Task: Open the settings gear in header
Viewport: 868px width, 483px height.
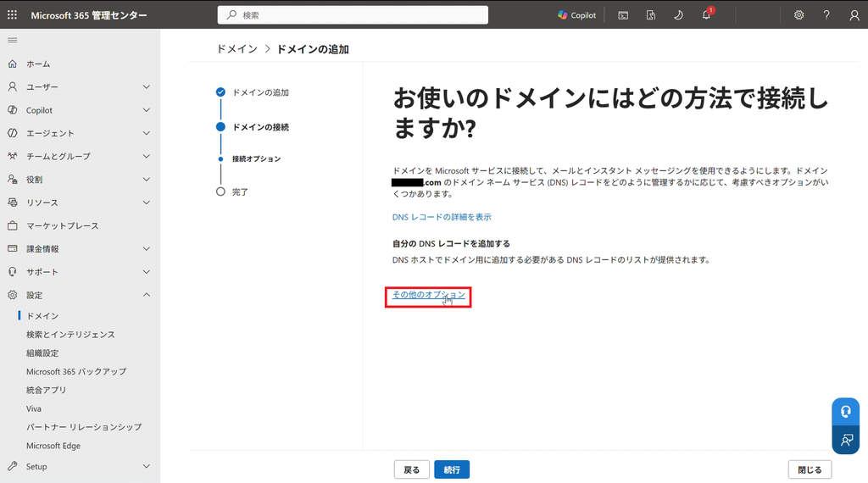Action: [x=798, y=15]
